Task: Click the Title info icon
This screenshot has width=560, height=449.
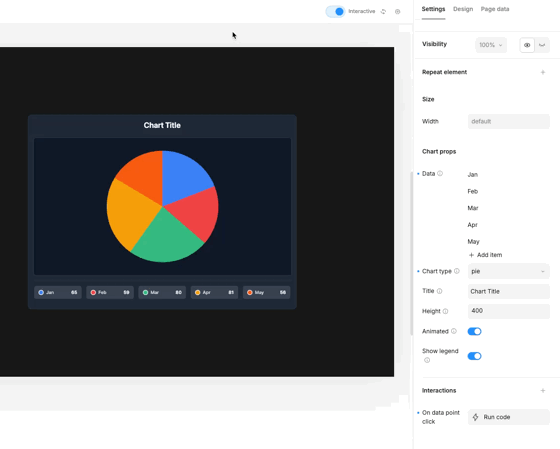Action: click(x=439, y=291)
